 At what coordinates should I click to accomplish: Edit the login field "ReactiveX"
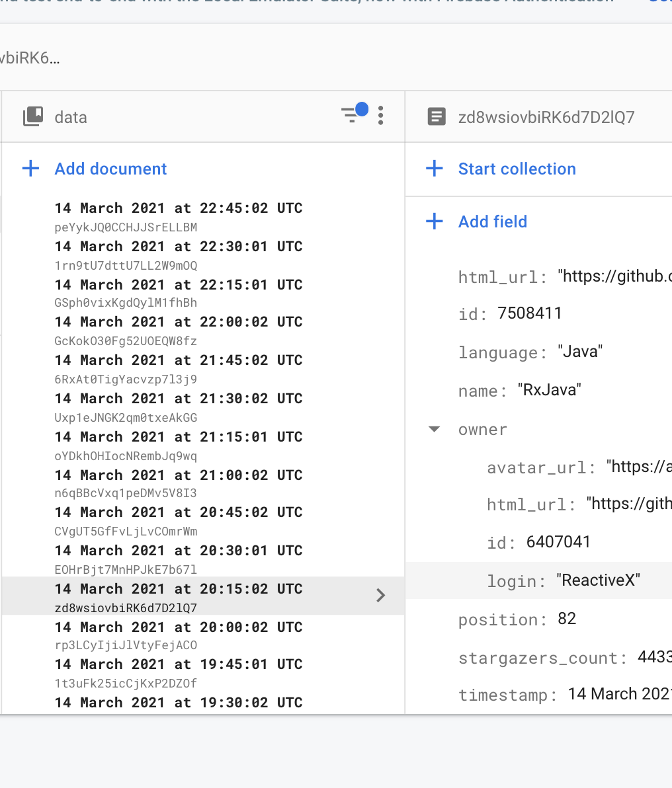538,580
